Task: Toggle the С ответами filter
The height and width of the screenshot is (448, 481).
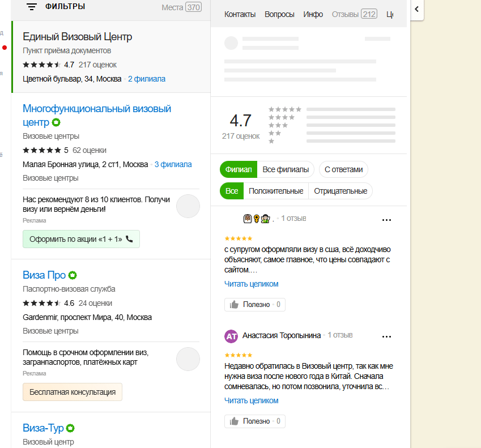Action: pyautogui.click(x=343, y=169)
